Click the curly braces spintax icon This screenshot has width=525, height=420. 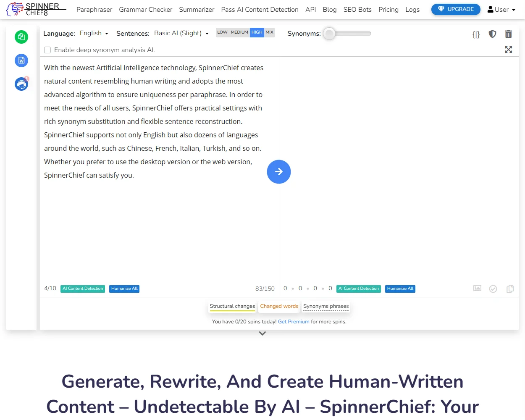tap(476, 34)
